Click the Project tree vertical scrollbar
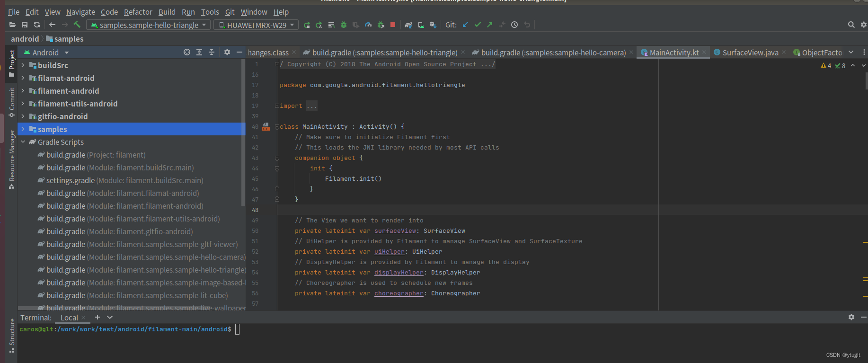The image size is (868, 363). [243, 133]
